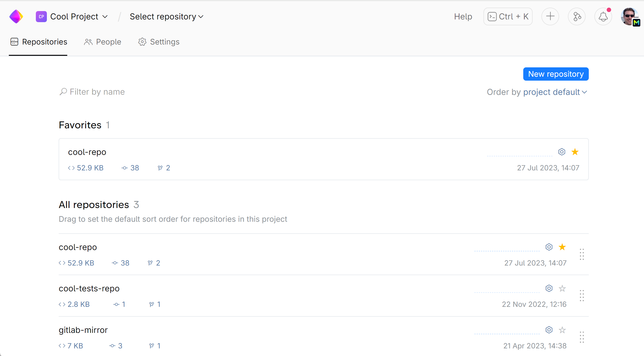644x356 pixels.
Task: Favorite the gitlab-mirror repository
Action: [x=562, y=330]
